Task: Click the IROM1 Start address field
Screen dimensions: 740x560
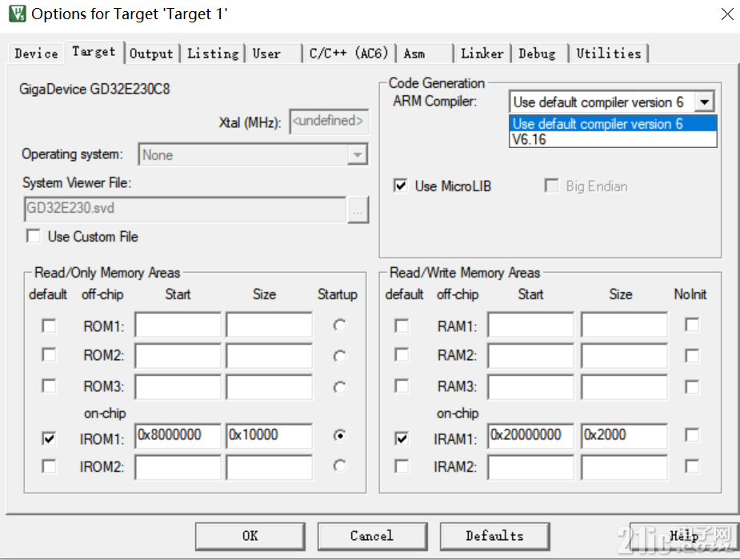Action: tap(178, 435)
